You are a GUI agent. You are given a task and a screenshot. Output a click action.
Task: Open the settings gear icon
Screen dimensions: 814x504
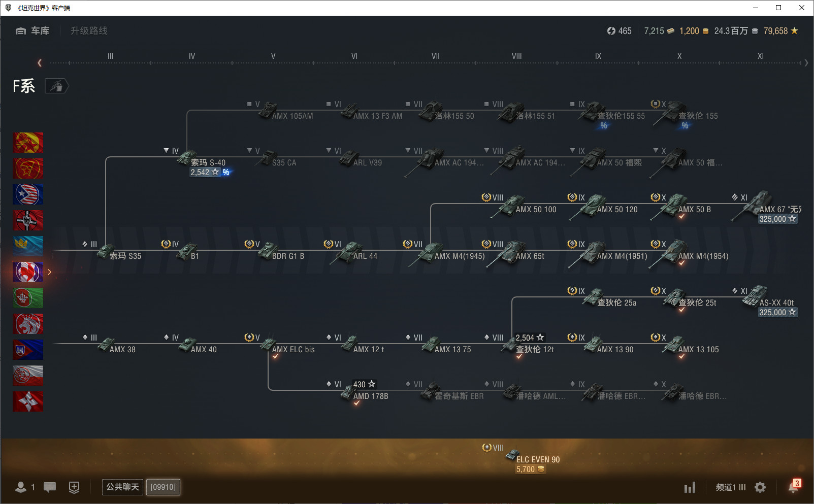(x=760, y=488)
